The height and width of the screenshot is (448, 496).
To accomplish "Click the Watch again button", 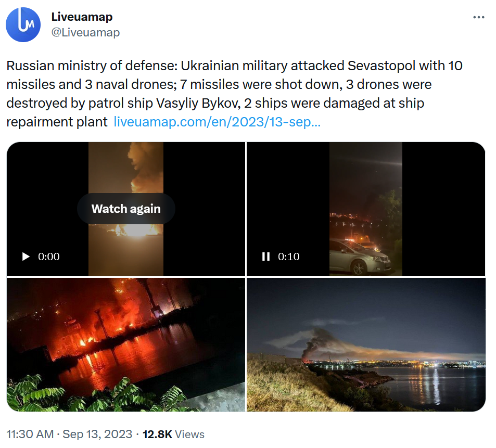I will click(x=126, y=209).
